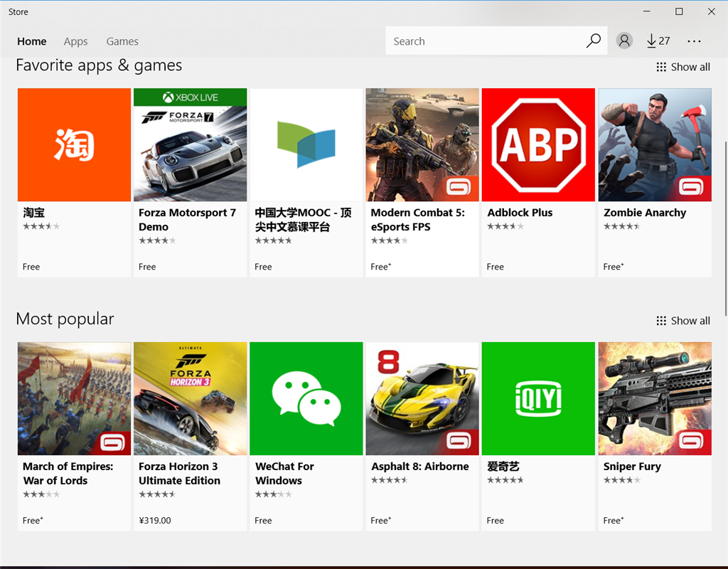Open the See more ellipsis menu
728x569 pixels.
[694, 41]
